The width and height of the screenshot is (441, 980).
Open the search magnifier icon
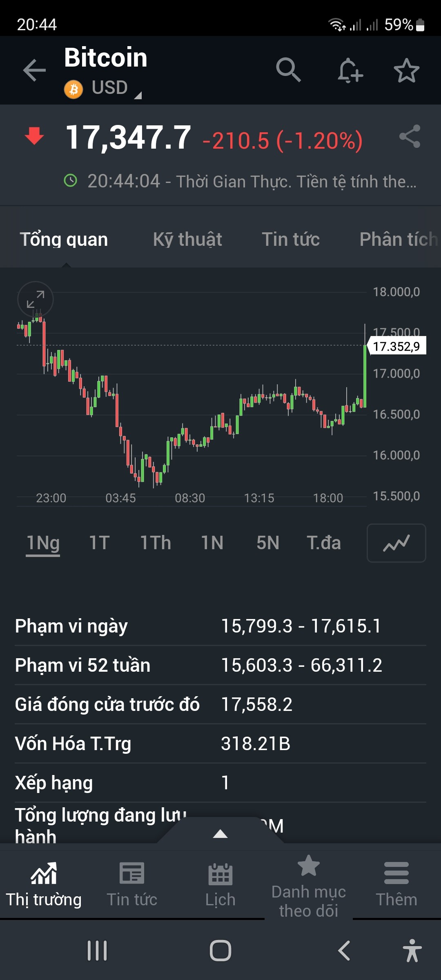click(288, 70)
